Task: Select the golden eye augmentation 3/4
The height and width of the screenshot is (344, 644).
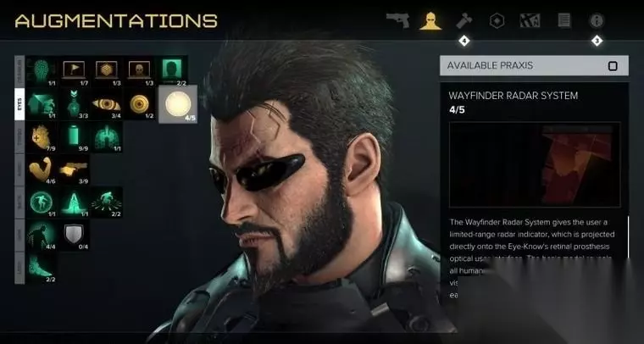Action: pos(107,104)
